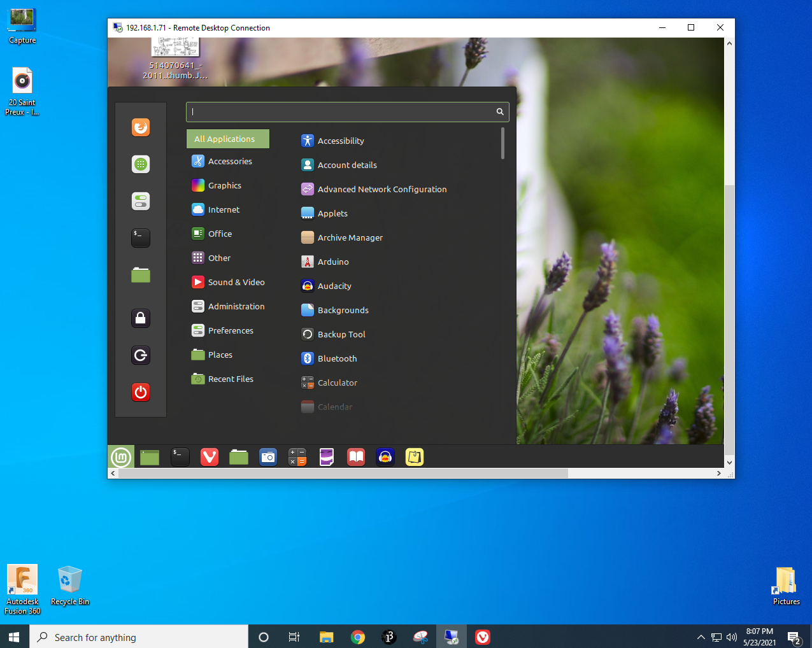
Task: Open Applets settings
Action: point(332,213)
